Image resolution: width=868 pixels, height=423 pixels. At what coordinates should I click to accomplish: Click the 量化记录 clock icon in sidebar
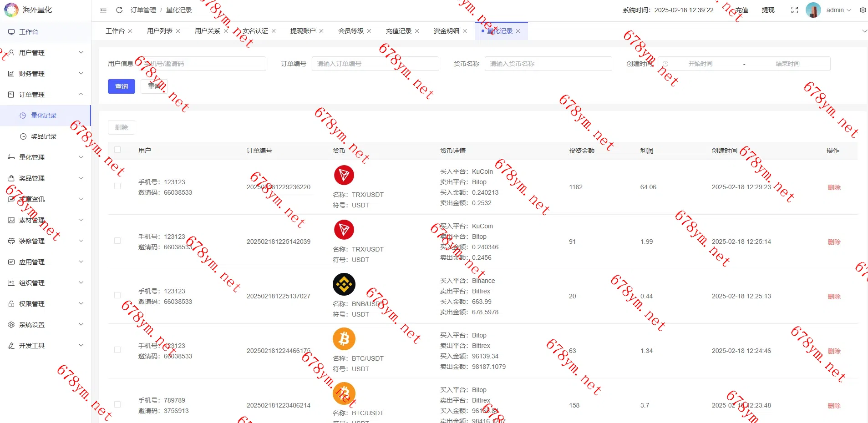click(x=23, y=116)
